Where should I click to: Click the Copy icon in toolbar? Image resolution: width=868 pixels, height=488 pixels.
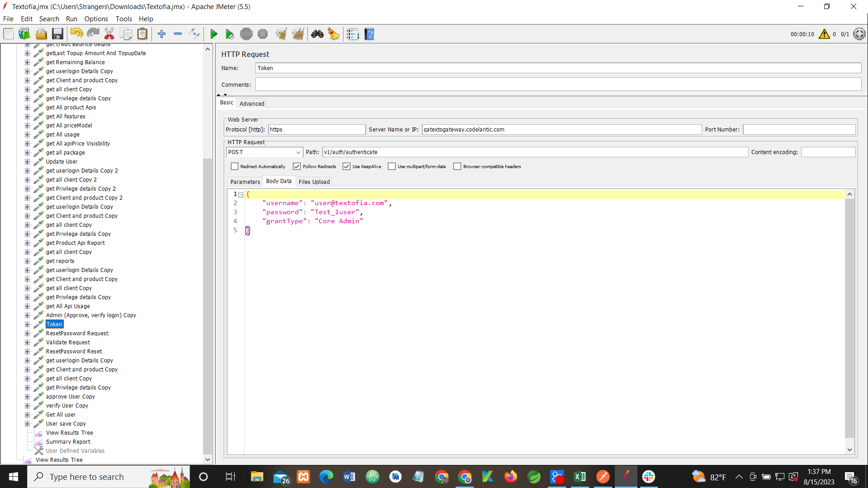(126, 34)
